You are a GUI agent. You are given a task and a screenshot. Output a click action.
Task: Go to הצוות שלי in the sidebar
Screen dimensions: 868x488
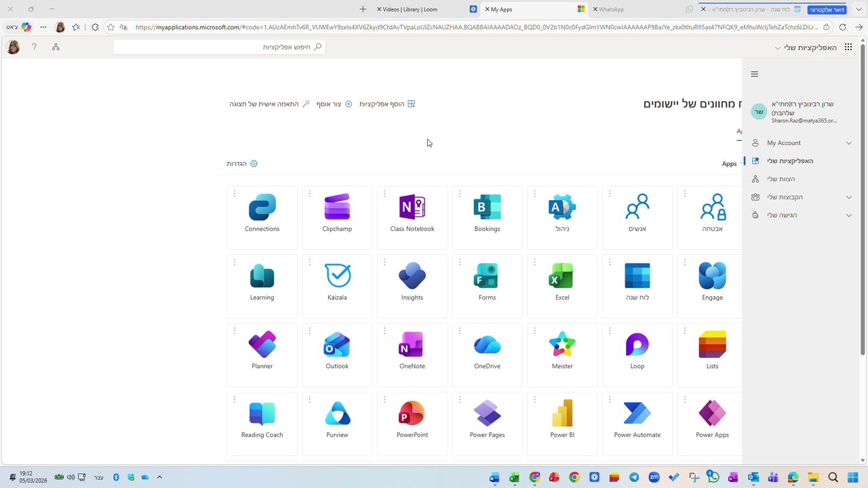tap(802, 179)
